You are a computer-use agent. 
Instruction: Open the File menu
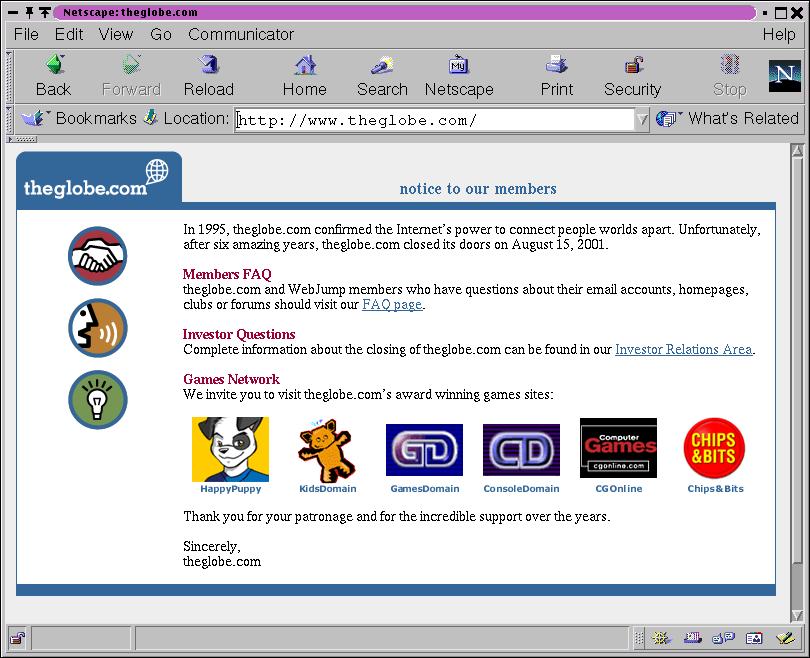click(x=26, y=34)
